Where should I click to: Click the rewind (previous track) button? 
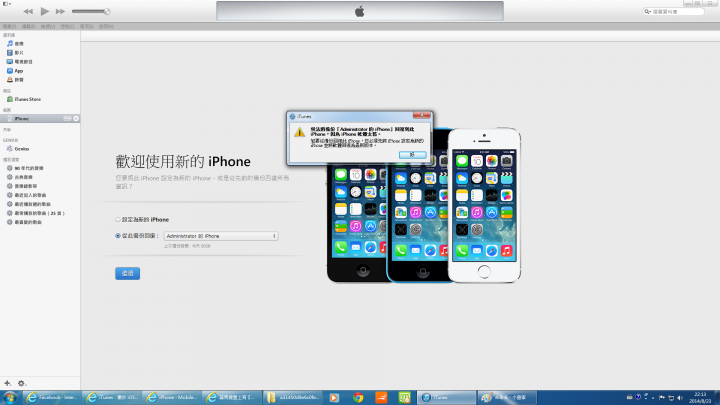(x=28, y=11)
